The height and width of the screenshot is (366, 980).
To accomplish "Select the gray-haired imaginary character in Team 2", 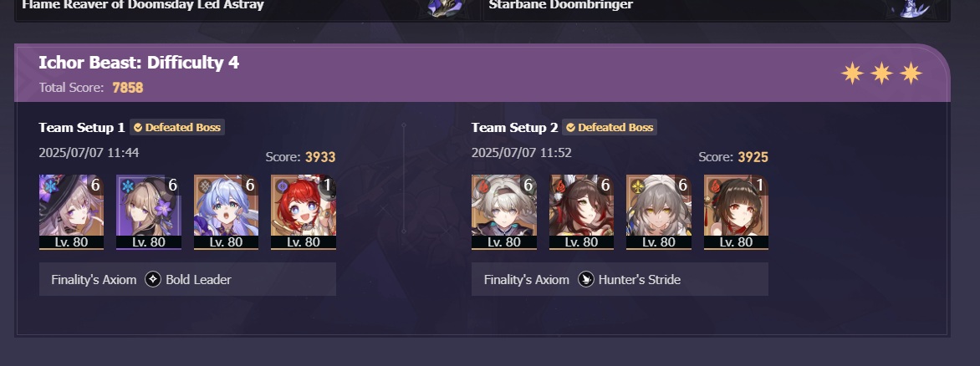I will [x=659, y=211].
